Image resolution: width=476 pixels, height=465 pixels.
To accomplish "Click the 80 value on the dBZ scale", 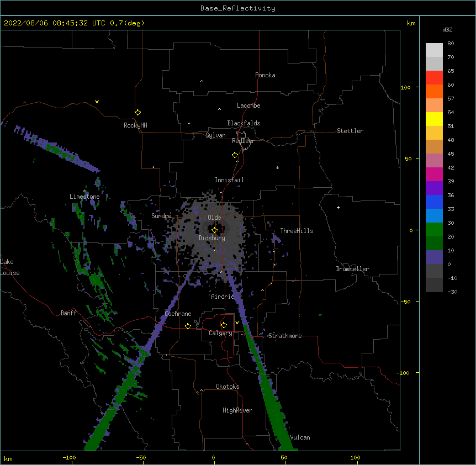I will pyautogui.click(x=451, y=44).
